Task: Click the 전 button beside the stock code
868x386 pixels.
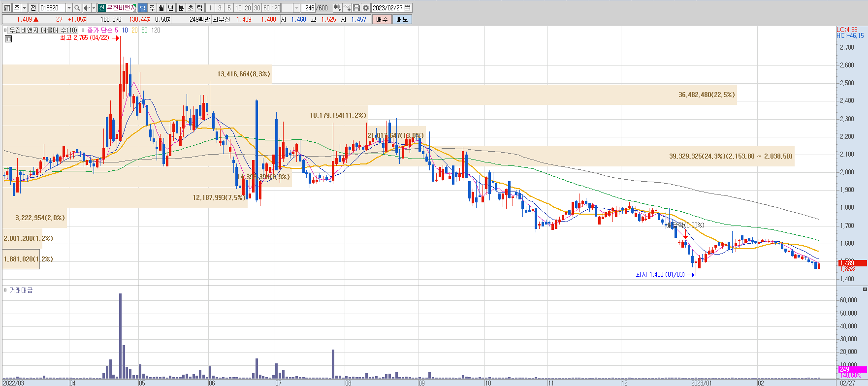Action: (x=33, y=8)
